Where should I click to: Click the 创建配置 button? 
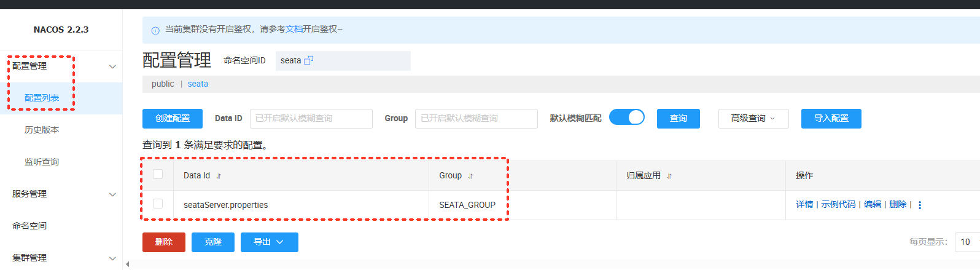coord(173,119)
